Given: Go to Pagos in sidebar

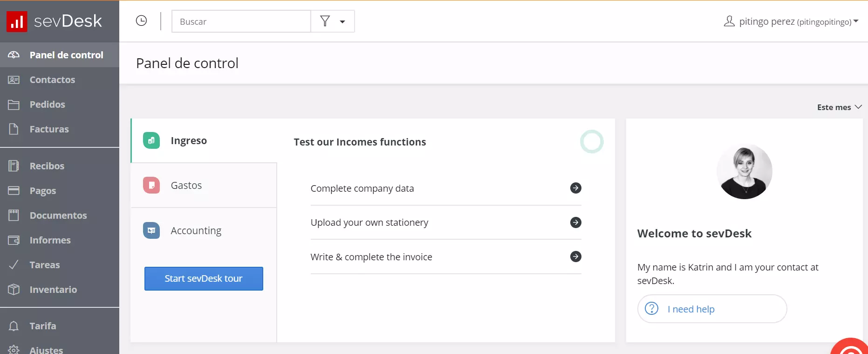Looking at the screenshot, I should (60, 191).
